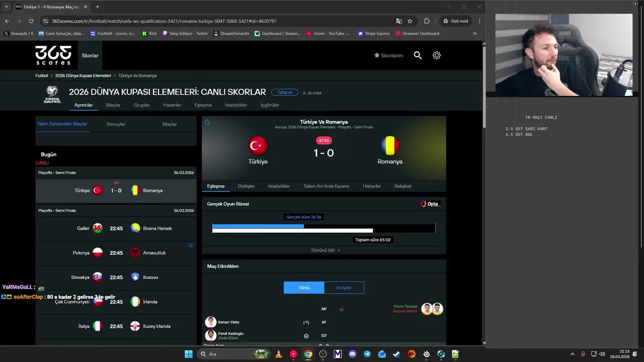Open Skorlarım with star icon

(388, 55)
